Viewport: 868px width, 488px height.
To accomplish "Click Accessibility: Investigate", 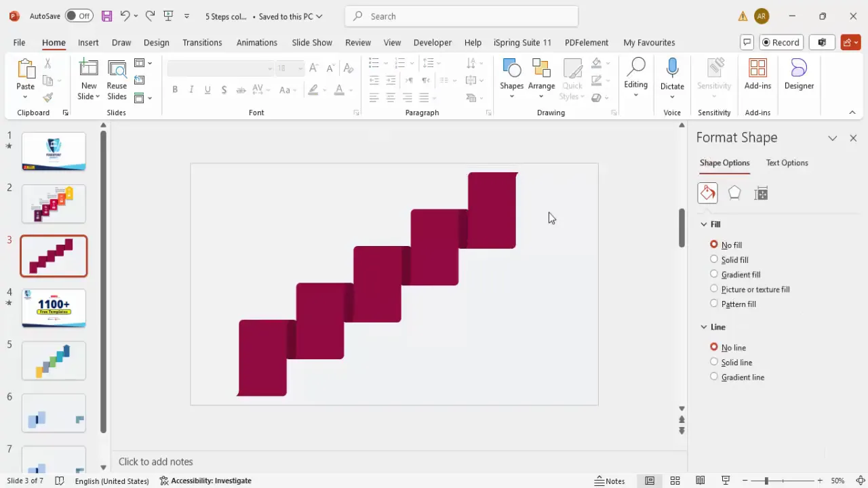I will (x=205, y=481).
